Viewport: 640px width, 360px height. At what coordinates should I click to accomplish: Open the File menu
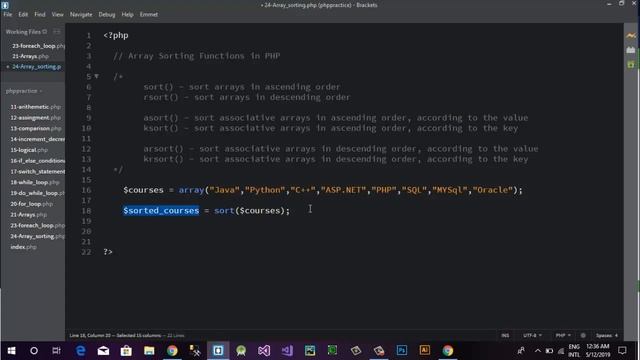coord(7,14)
